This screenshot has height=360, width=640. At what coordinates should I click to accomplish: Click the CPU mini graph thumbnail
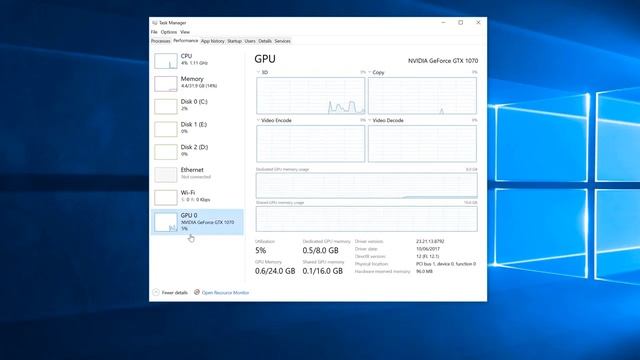click(x=166, y=61)
